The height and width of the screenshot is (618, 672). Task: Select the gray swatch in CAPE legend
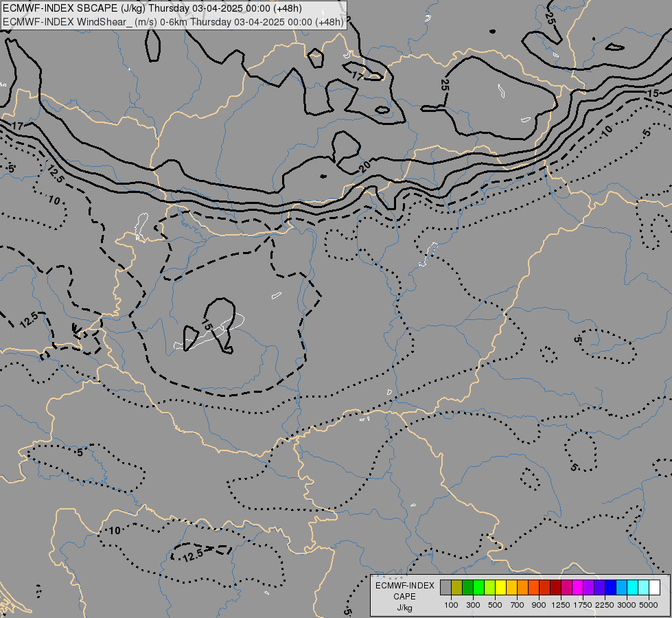point(445,587)
